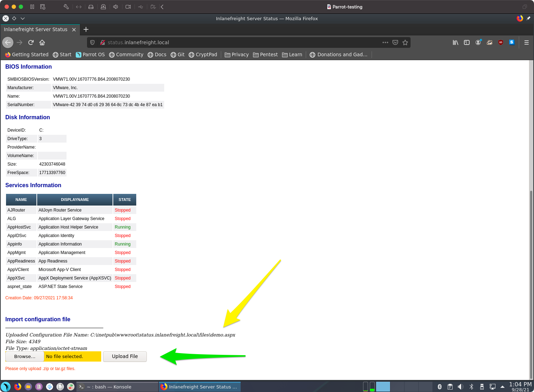Click the Browse... file button
Screen dimensions: 534x392
25,357
